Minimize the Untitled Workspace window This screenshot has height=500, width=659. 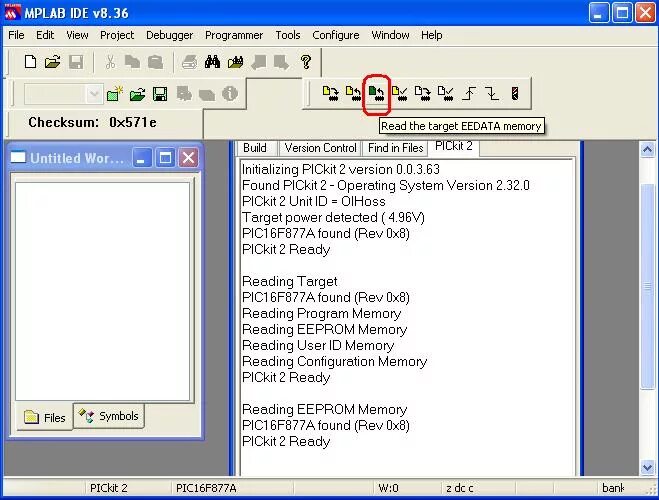(x=142, y=158)
